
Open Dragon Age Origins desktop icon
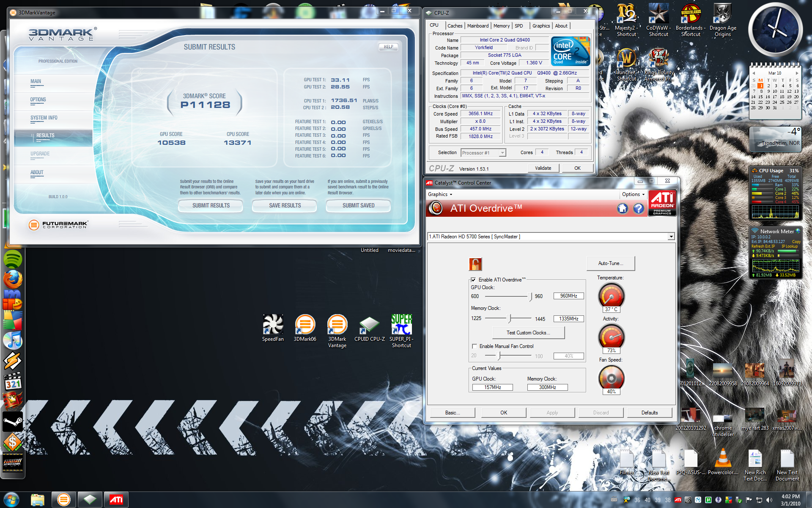[723, 20]
